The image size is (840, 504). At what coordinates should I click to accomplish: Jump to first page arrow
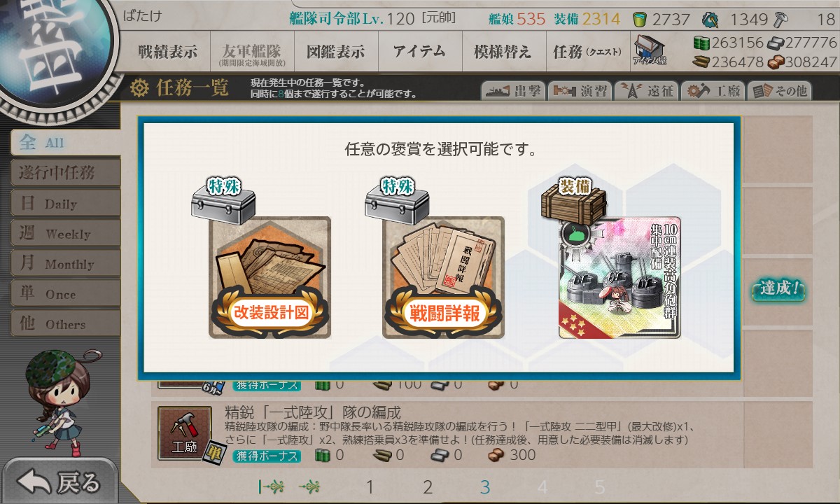pyautogui.click(x=269, y=486)
